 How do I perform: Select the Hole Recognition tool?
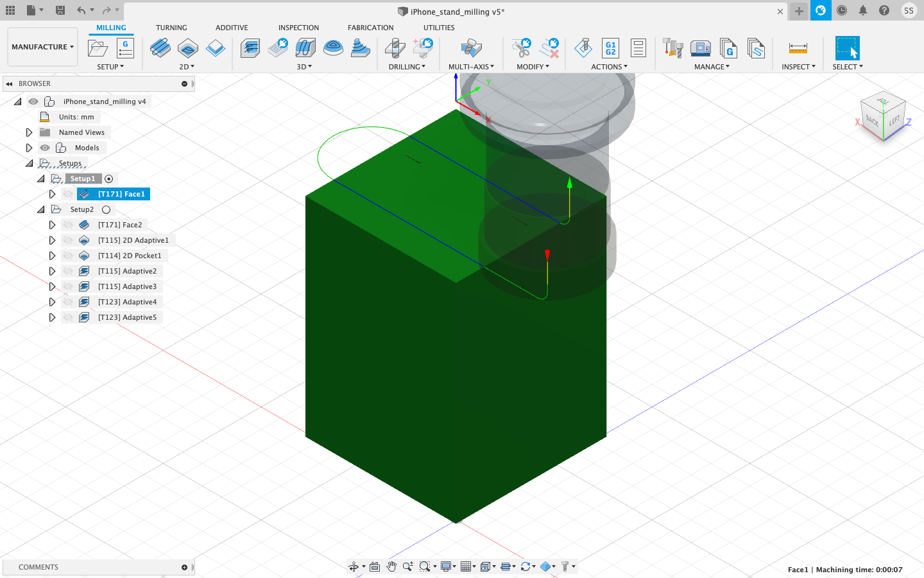tap(424, 48)
